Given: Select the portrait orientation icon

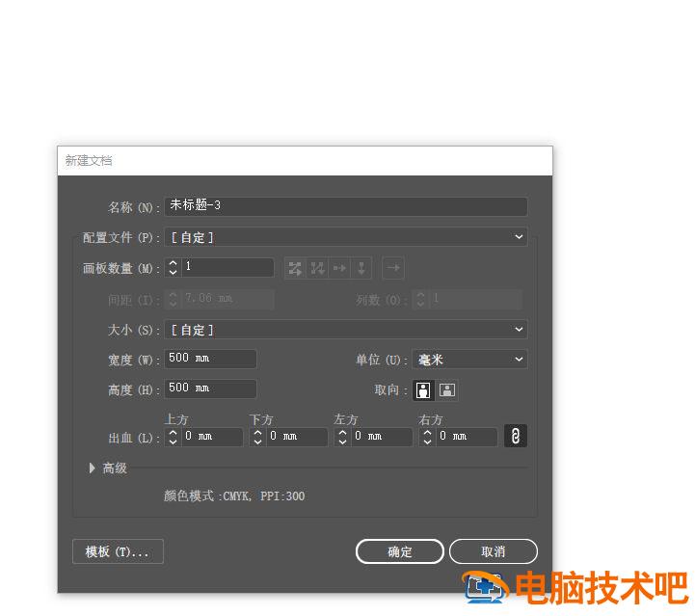Looking at the screenshot, I should tap(423, 390).
